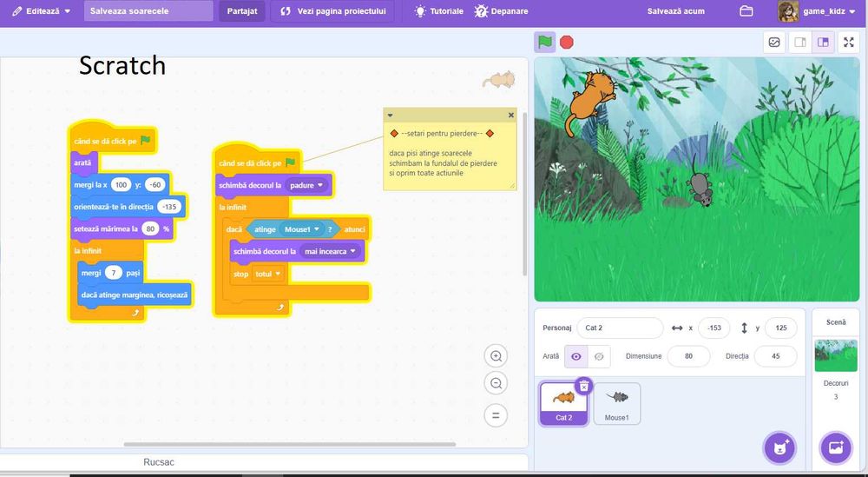
Task: Click the horizontal workspace scrollbar
Action: pos(290,444)
